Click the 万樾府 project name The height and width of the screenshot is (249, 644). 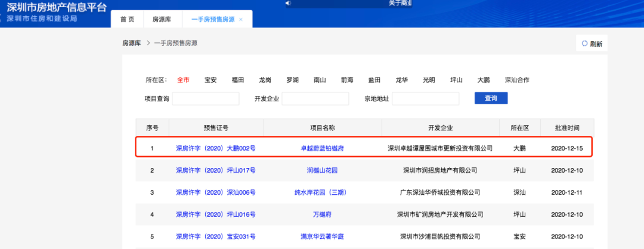[322, 214]
